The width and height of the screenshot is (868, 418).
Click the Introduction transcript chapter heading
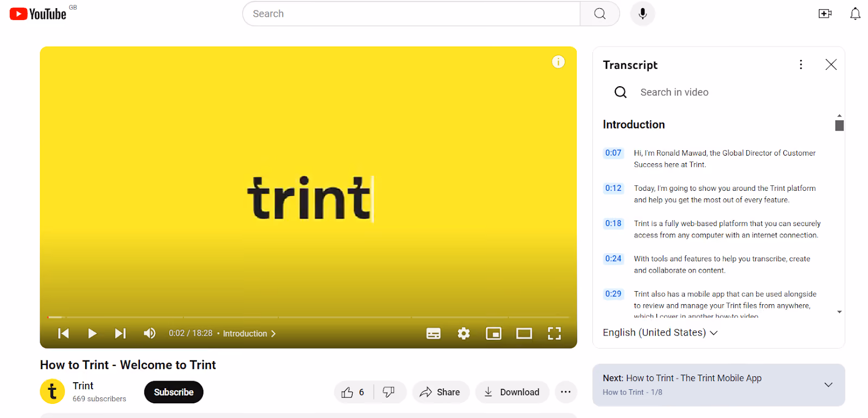[x=634, y=125]
